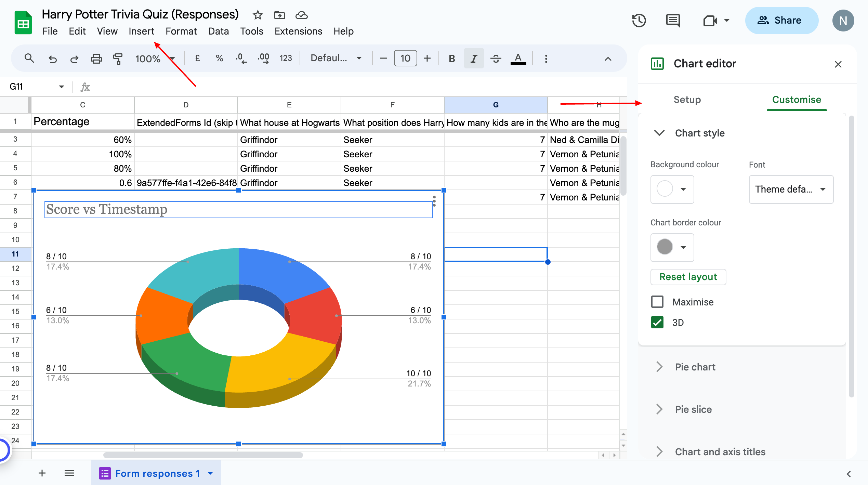Apply percent formatting to selection
868x485 pixels.
[219, 58]
